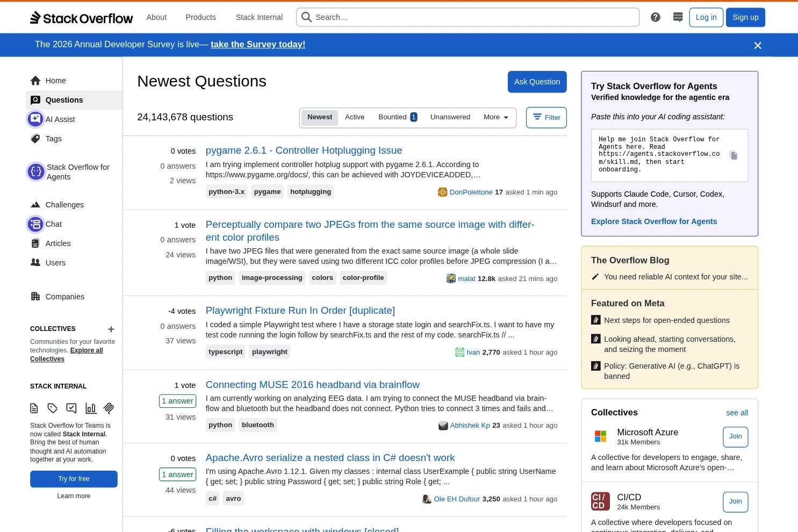Screen dimensions: 798x532
Task: Copy the agent prompt with the copy icon
Action: coord(734,155)
